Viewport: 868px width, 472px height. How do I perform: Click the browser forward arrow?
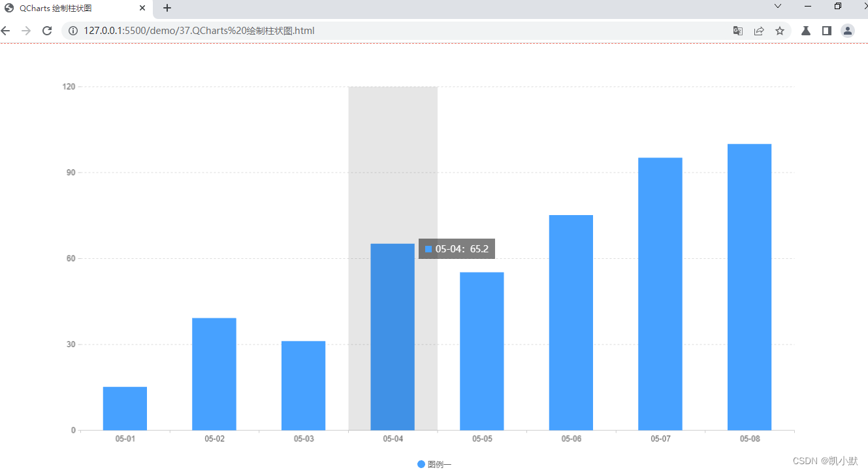[26, 31]
